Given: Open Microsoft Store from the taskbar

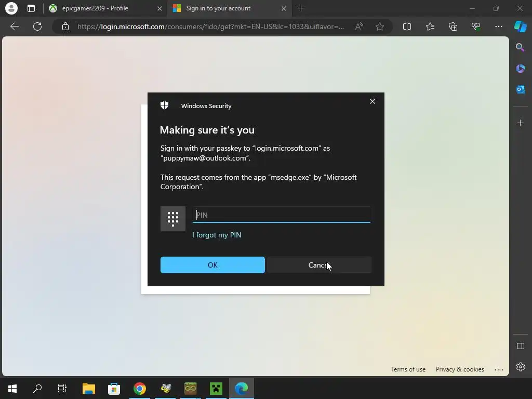Looking at the screenshot, I should (114, 389).
